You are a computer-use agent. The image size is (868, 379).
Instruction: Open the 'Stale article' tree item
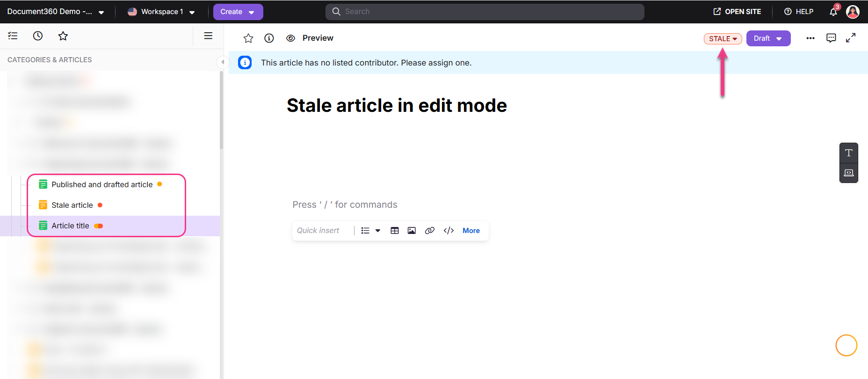(72, 205)
